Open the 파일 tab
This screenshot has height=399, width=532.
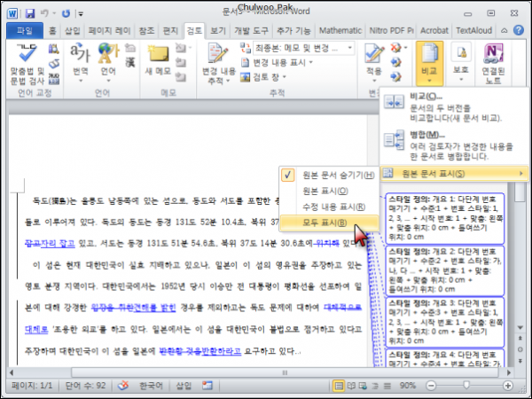pyautogui.click(x=25, y=31)
